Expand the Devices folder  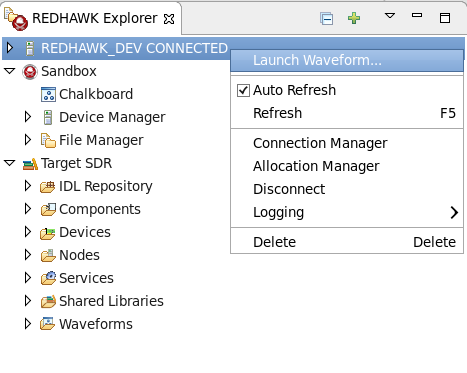[x=28, y=232]
